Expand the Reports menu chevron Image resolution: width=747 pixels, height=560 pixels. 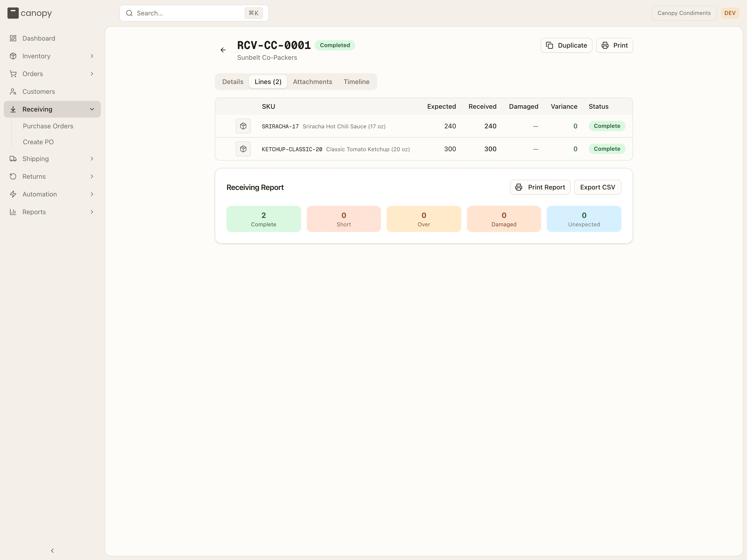pos(92,212)
